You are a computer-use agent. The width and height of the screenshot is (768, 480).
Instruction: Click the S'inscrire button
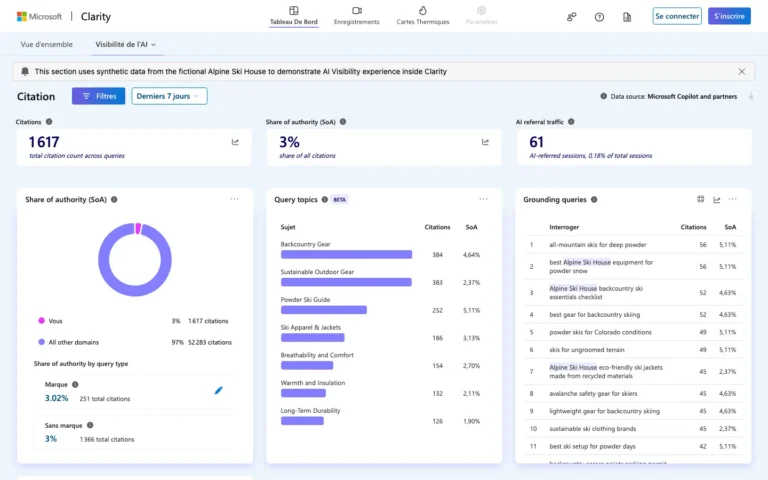729,16
